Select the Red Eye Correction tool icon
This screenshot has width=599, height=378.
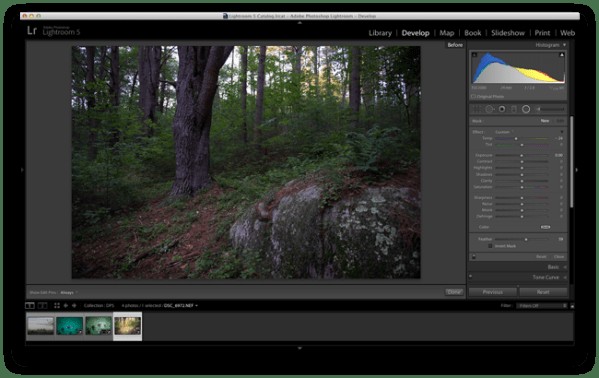tap(502, 109)
